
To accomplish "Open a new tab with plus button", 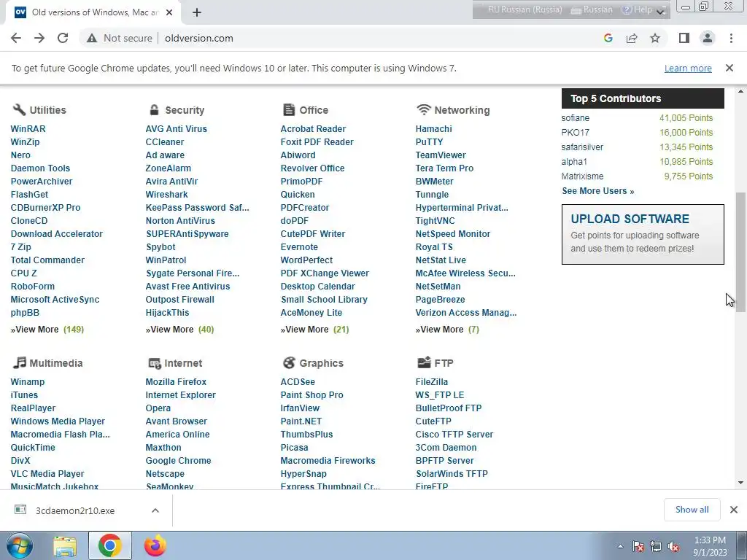I will click(x=197, y=13).
